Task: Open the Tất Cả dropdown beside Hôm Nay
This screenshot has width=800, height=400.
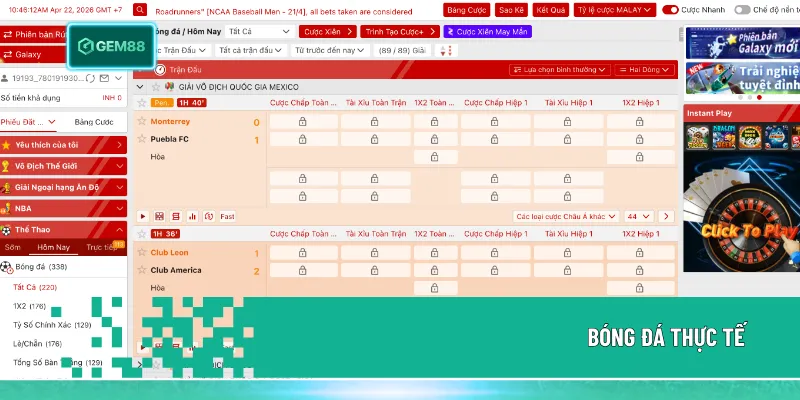Action: click(x=260, y=32)
